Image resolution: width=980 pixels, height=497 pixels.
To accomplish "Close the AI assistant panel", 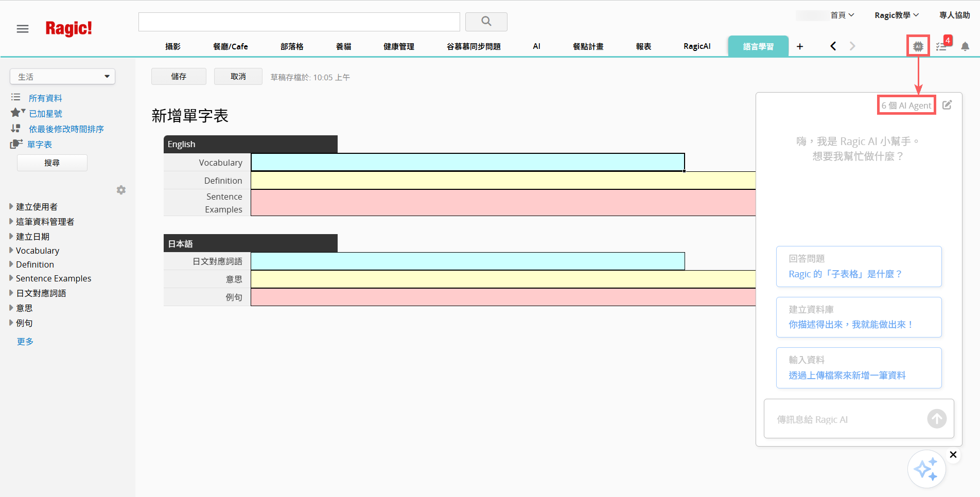I will coord(953,455).
